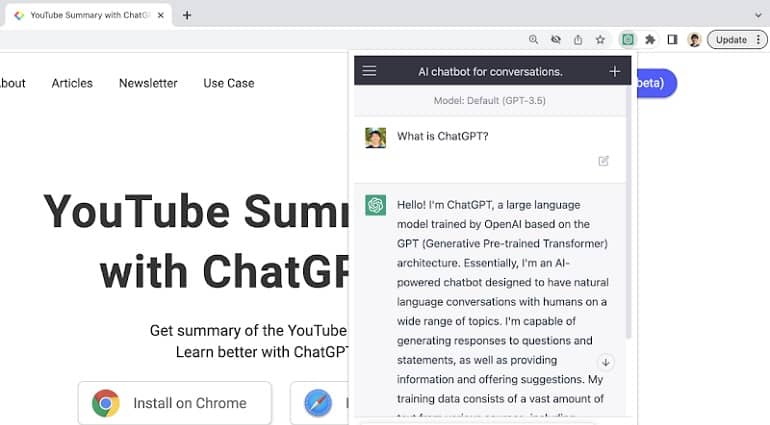Click the 'YouTube Summary with ChatGPT' page heading
The height and width of the screenshot is (425, 770).
tap(196, 241)
